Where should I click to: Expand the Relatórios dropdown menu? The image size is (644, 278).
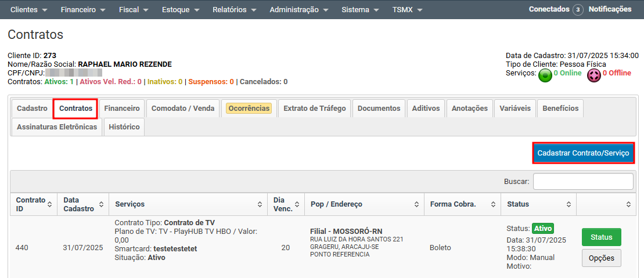tap(235, 10)
